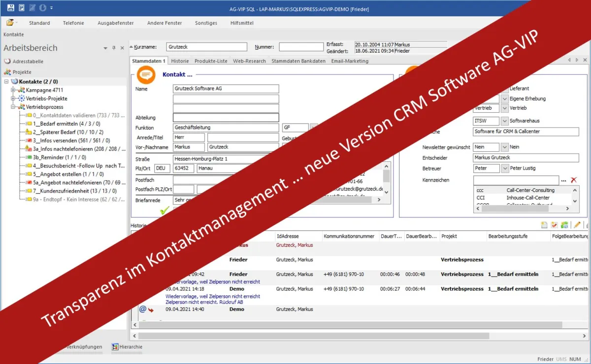The image size is (591, 364).
Task: Open the quick access toolbar customize arrow
Action: point(51,8)
